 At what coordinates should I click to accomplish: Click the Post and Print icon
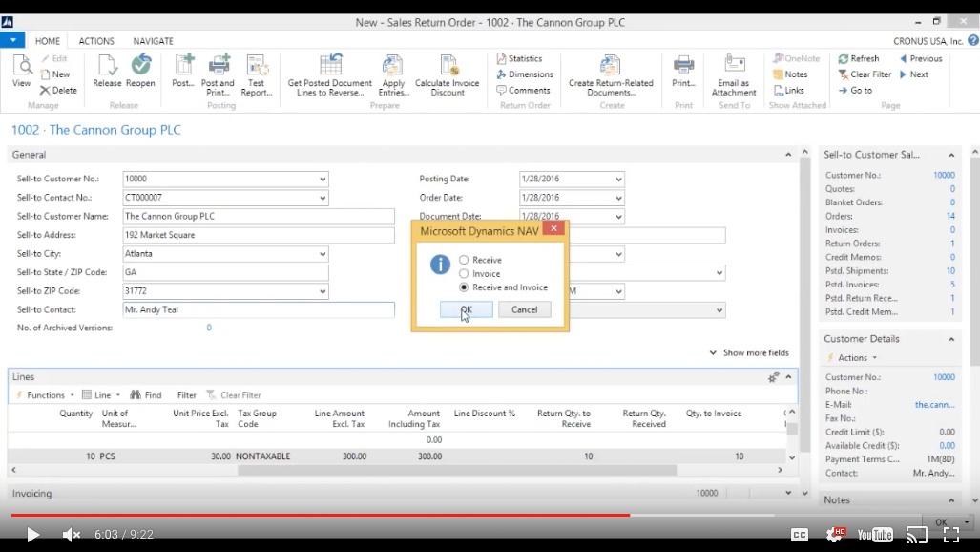click(x=218, y=75)
